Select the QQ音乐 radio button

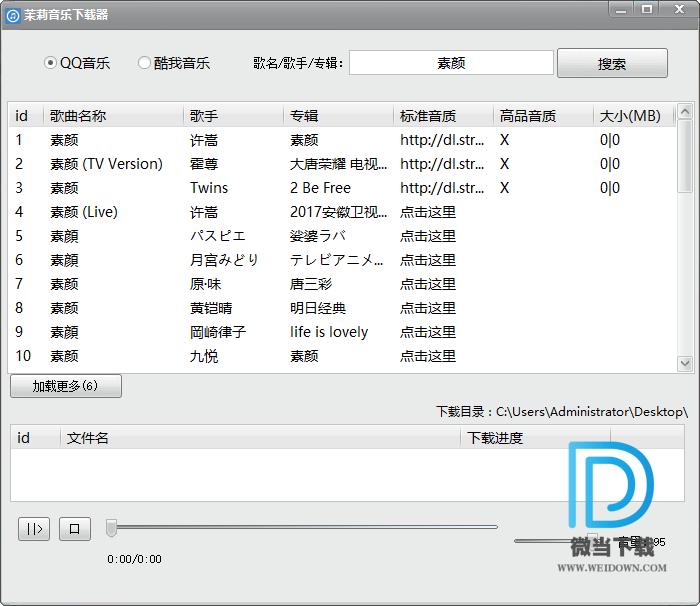tap(51, 63)
